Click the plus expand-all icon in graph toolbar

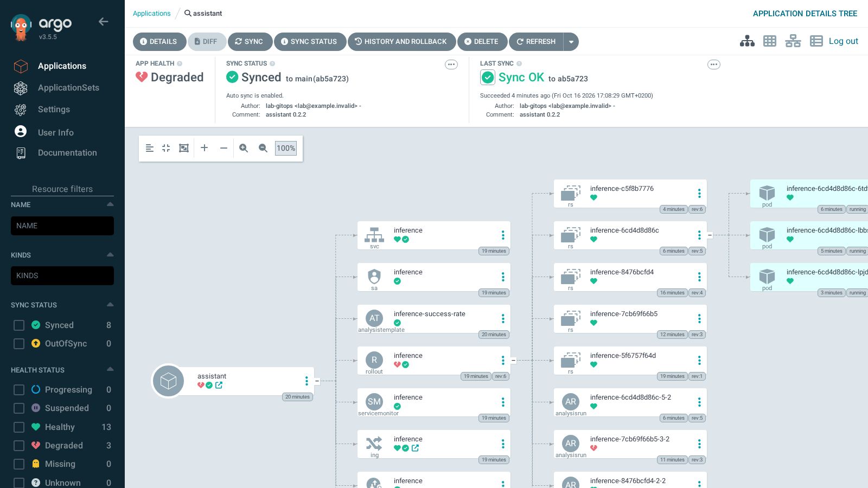click(x=204, y=148)
